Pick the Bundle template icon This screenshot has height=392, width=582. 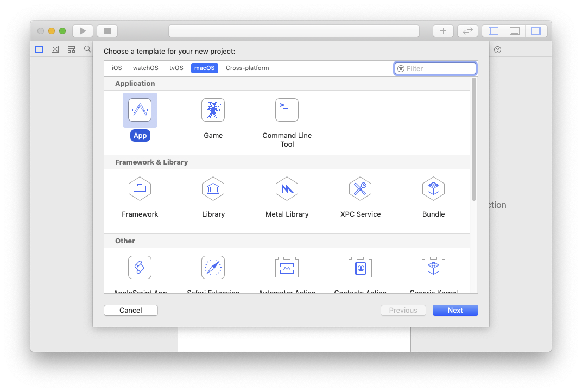click(433, 189)
